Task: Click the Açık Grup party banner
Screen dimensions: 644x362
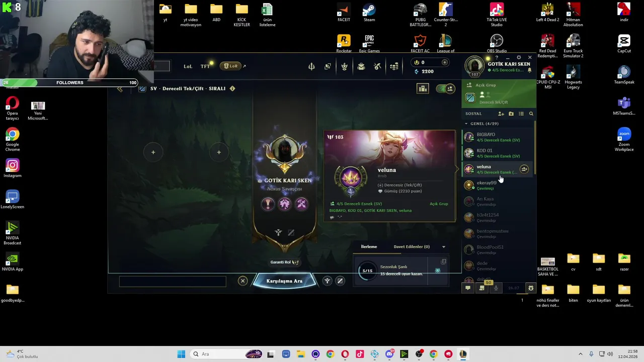Action: click(499, 94)
